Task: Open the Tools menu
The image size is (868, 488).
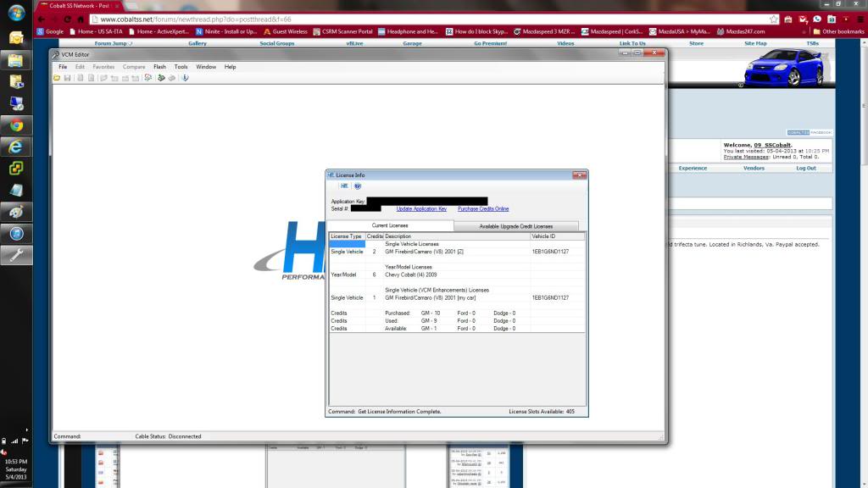Action: click(181, 67)
